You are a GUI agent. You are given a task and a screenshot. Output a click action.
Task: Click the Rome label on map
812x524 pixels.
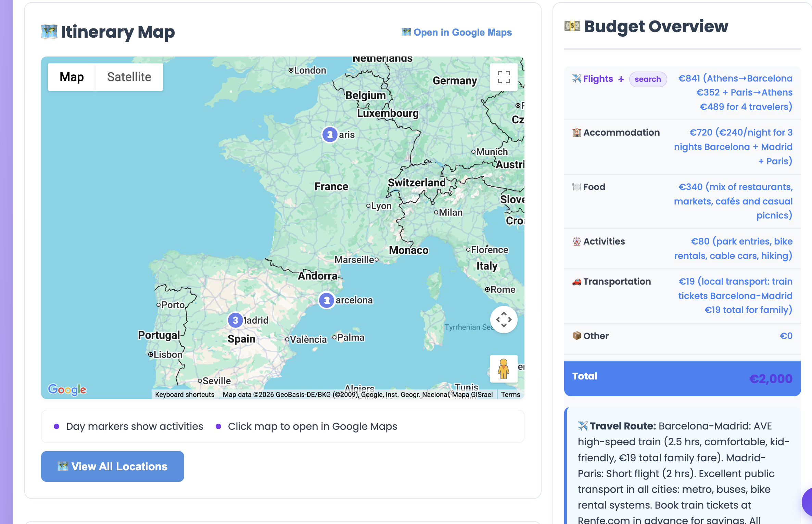[x=503, y=290]
